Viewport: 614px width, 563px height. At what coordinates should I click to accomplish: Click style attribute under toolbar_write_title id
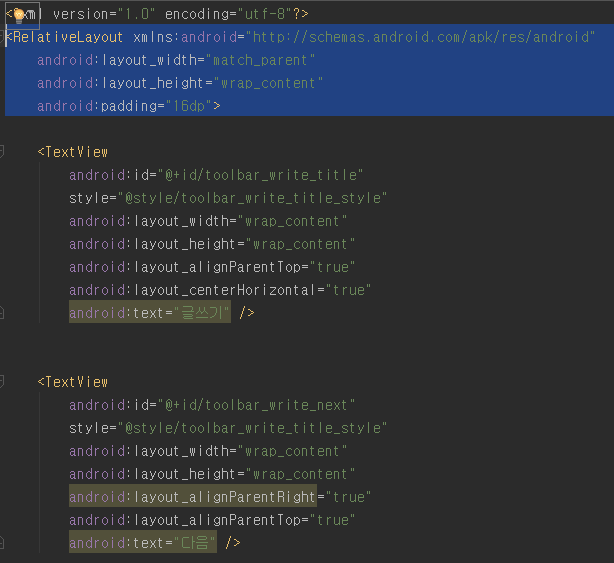228,198
